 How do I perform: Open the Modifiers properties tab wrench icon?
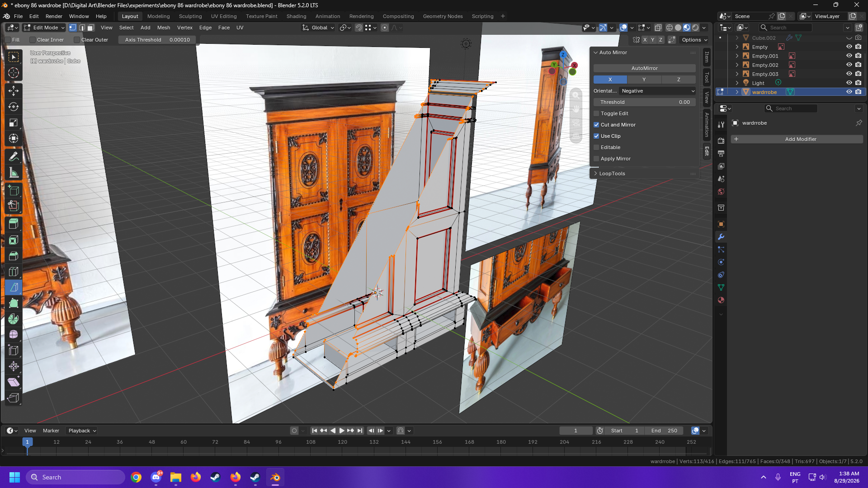pyautogui.click(x=721, y=237)
